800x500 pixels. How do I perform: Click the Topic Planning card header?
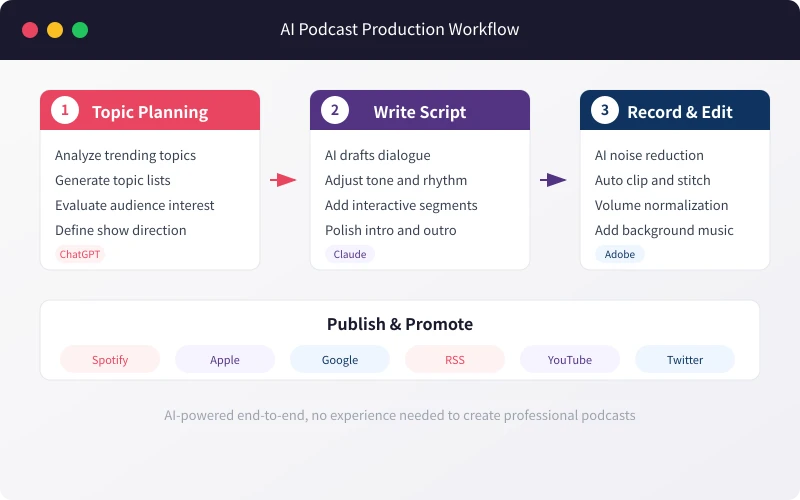coord(150,110)
